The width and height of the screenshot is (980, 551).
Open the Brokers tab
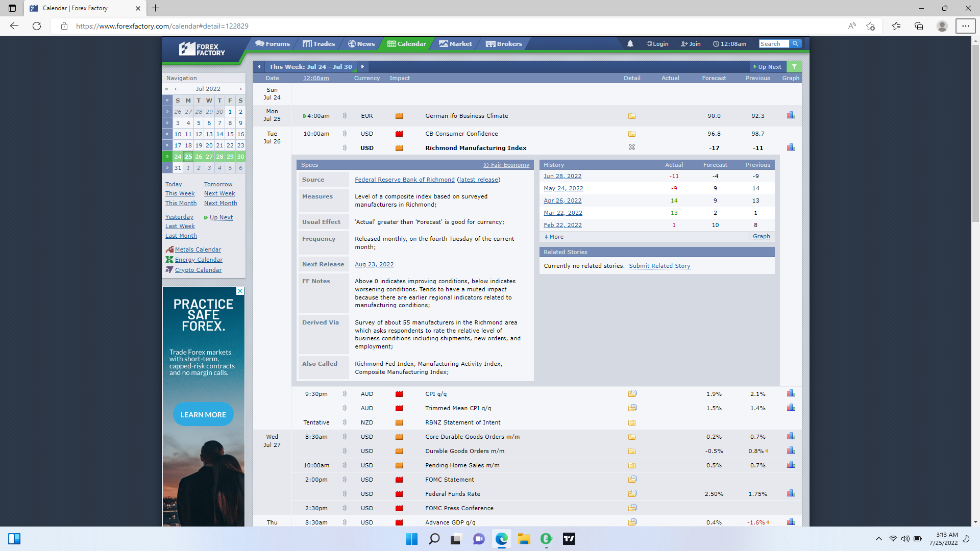pos(504,44)
